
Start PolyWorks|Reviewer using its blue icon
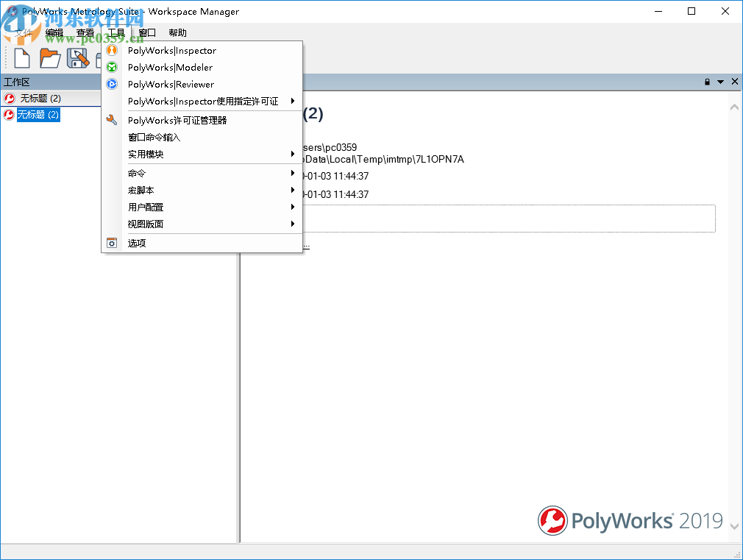[111, 84]
